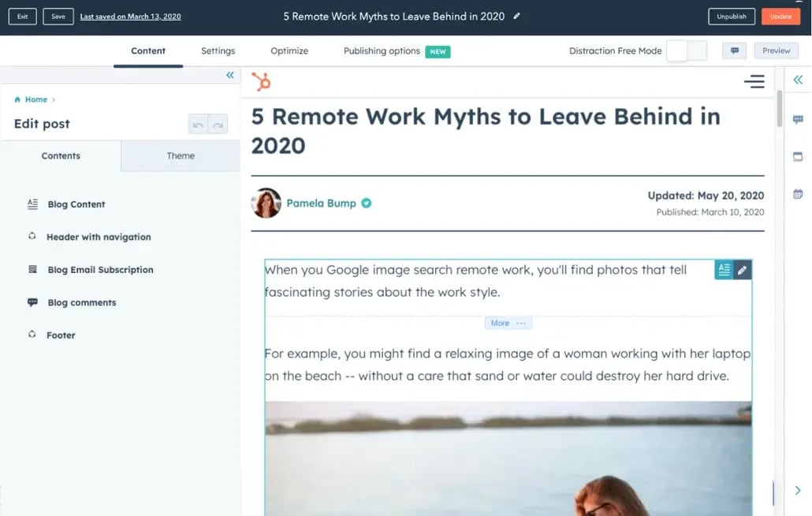
Task: Click the hamburger menu icon in the blog preview
Action: 754,81
